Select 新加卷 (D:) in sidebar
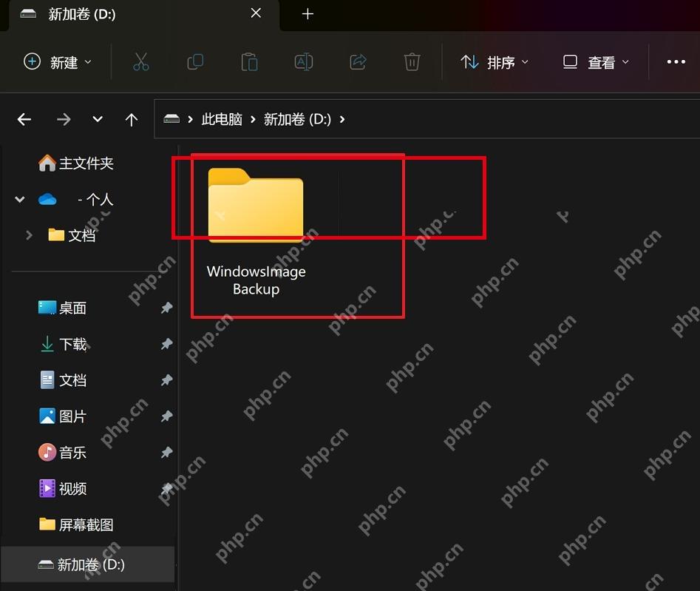 87,564
